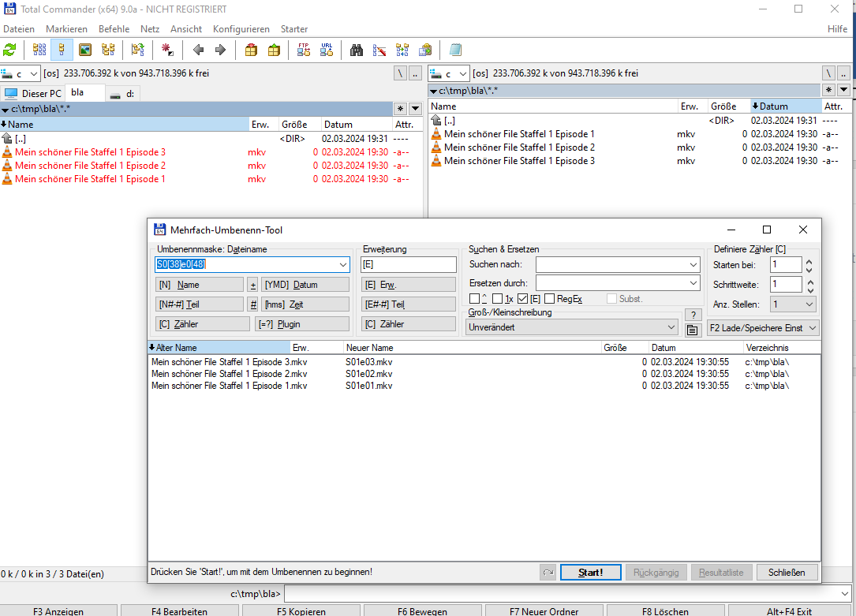The height and width of the screenshot is (616, 856).
Task: Sort left panel by Datum column header
Action: [x=355, y=125]
